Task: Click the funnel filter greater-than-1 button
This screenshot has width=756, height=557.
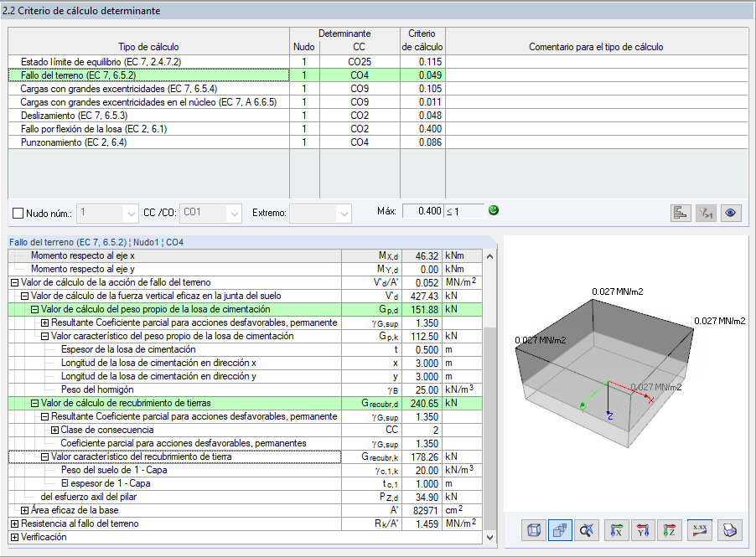Action: point(706,213)
